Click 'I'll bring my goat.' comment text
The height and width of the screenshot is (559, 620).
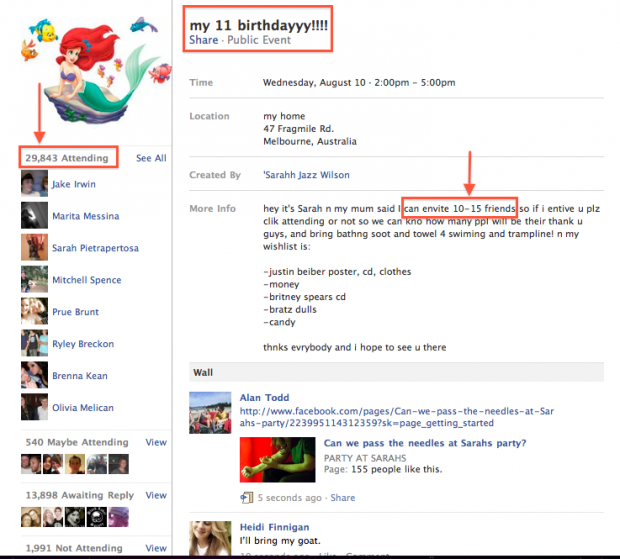(280, 541)
